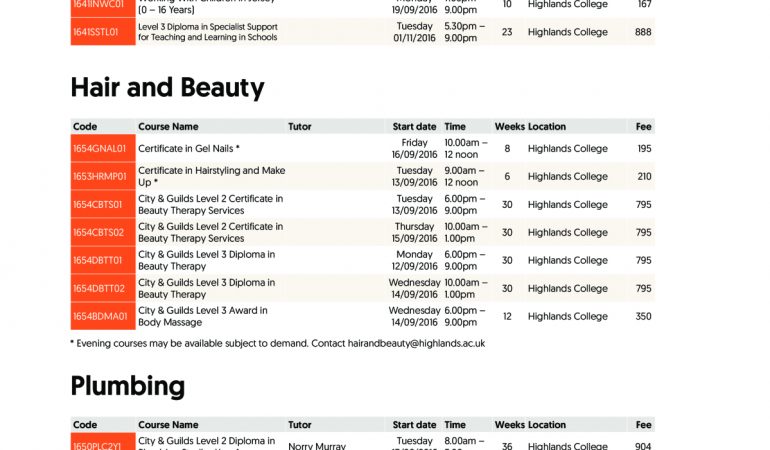Click 'Fee' header in Hair and Beauty table
The width and height of the screenshot is (770, 450).
pyautogui.click(x=643, y=127)
